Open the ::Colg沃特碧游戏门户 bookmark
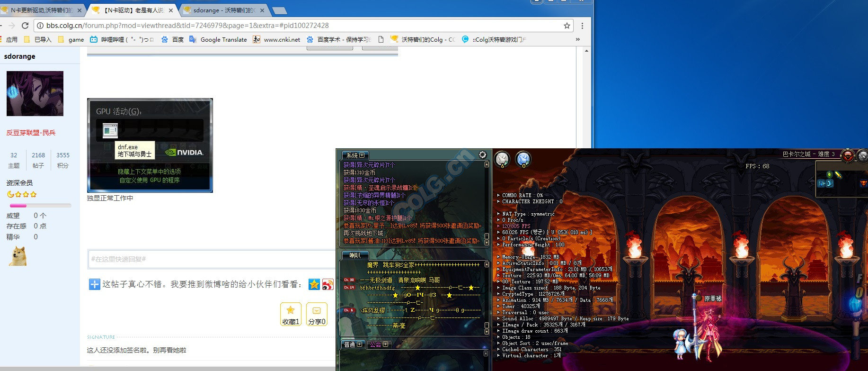Screen dimensions: 868x371 tap(494, 39)
